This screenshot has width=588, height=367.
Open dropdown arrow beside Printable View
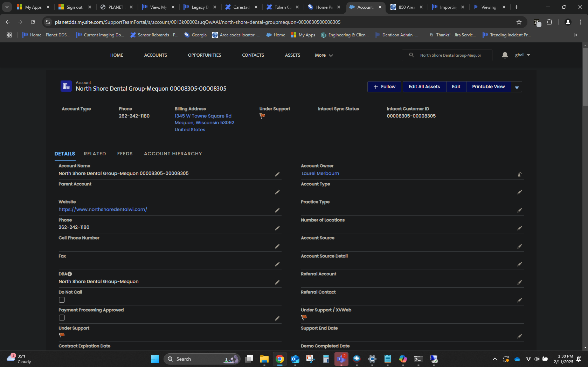pyautogui.click(x=517, y=87)
